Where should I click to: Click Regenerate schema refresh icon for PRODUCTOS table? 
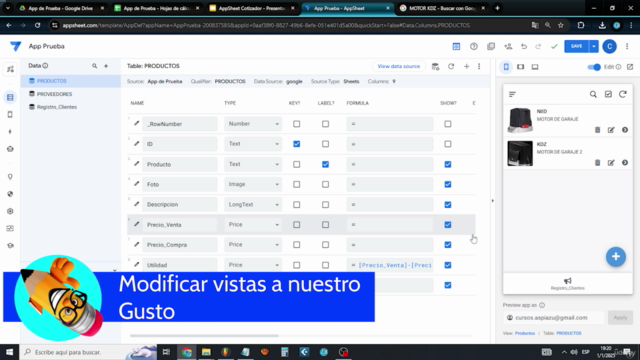click(x=451, y=66)
